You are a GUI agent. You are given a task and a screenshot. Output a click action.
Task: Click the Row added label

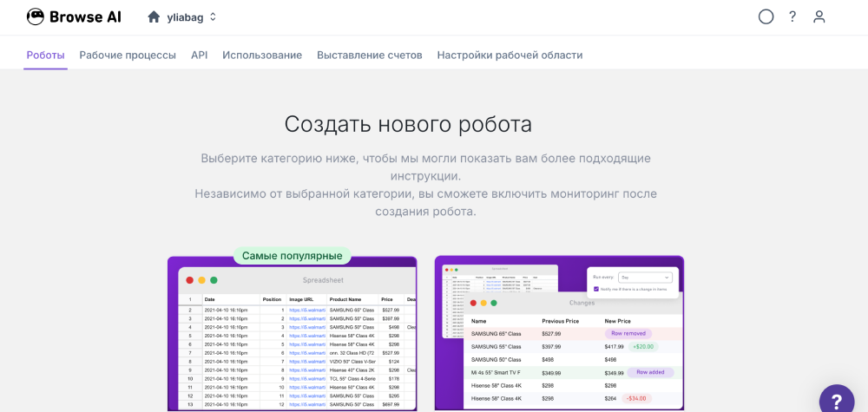pos(650,372)
